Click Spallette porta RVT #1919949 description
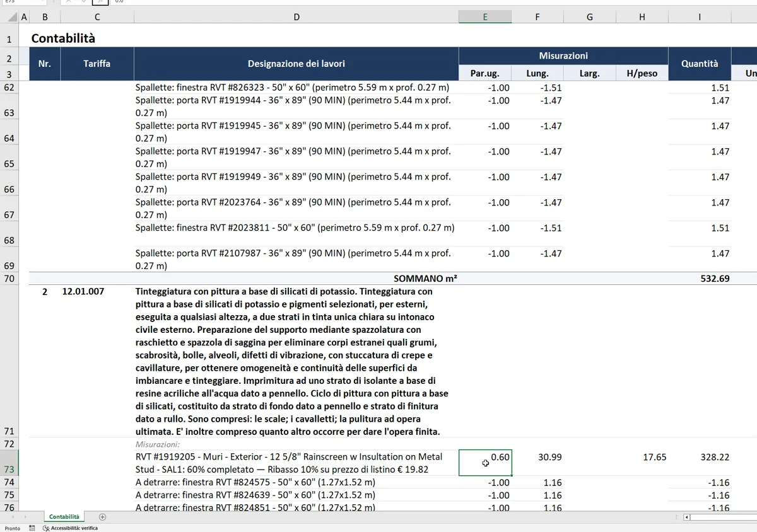The image size is (757, 532). coord(296,183)
